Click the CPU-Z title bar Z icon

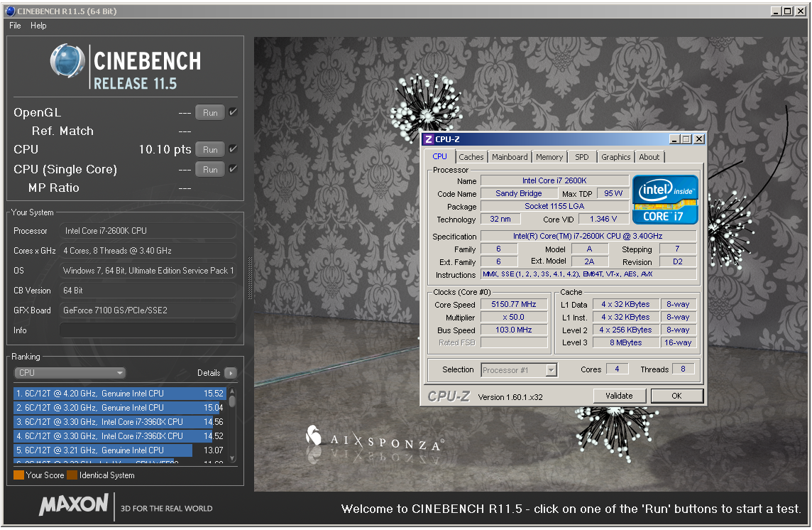point(428,139)
